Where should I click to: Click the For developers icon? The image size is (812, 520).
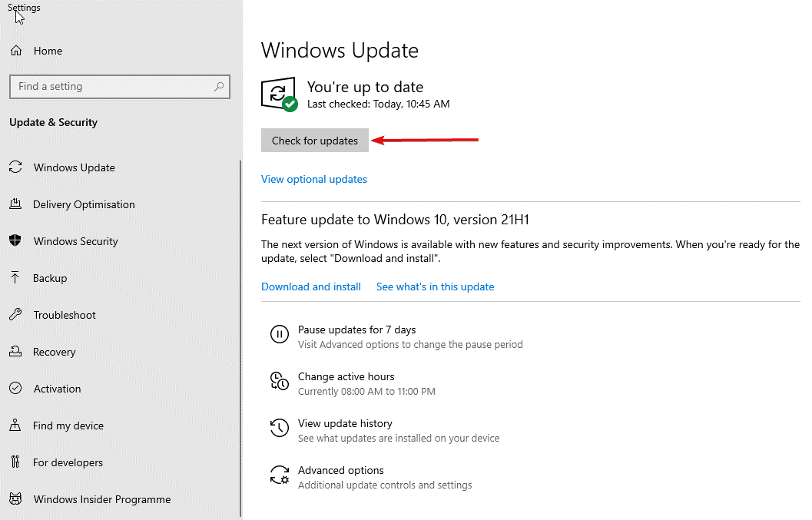pyautogui.click(x=16, y=462)
